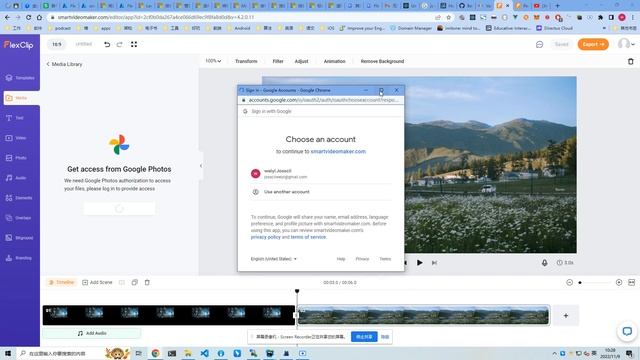Choose the listed Google account

pos(321,174)
